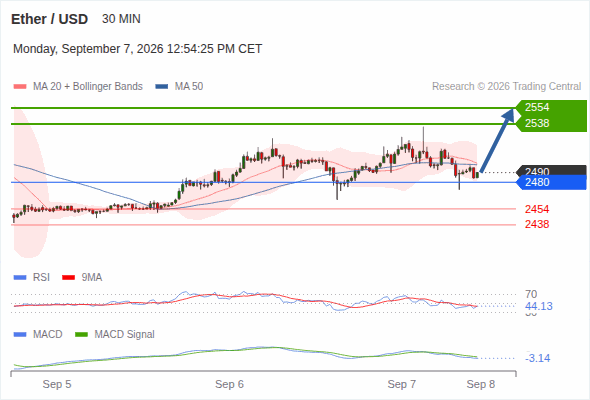Click the MACD Signal green legend marker
Image resolution: width=590 pixels, height=400 pixels.
(81, 335)
